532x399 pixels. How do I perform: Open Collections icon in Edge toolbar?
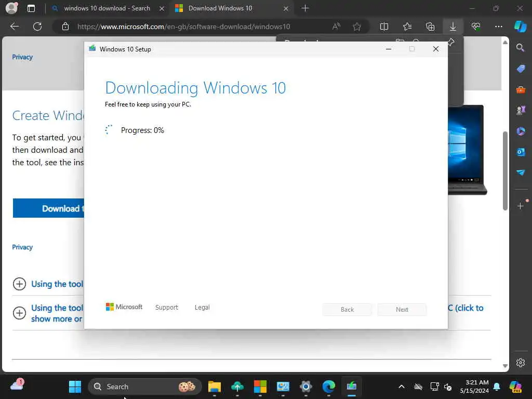(430, 26)
